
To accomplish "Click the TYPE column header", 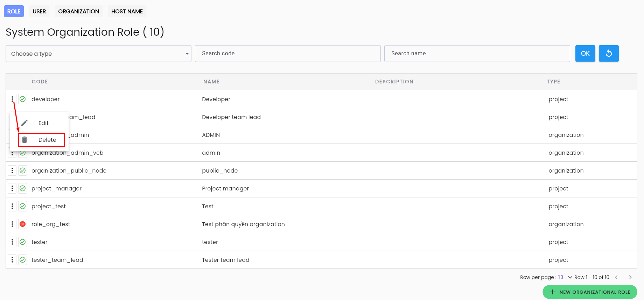I will point(553,82).
